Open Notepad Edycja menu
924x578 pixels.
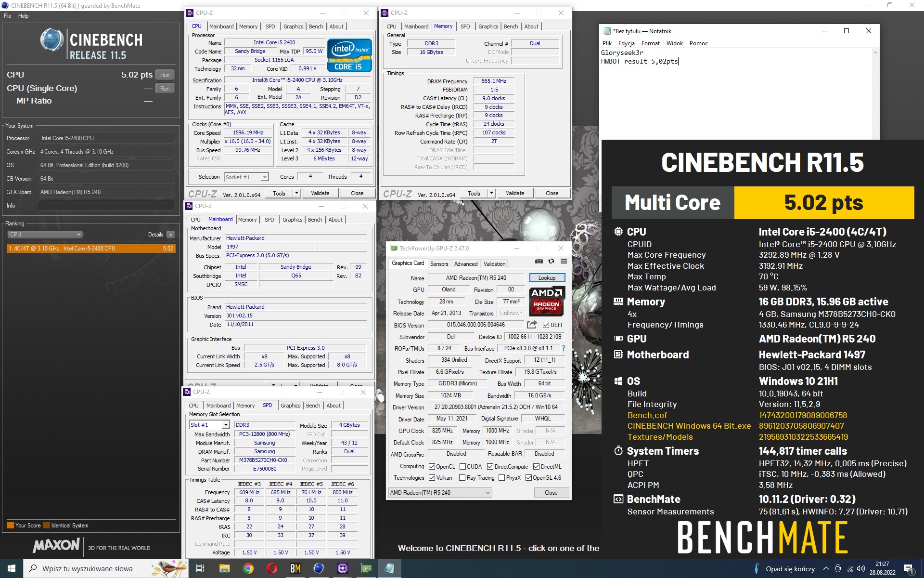[x=626, y=43]
